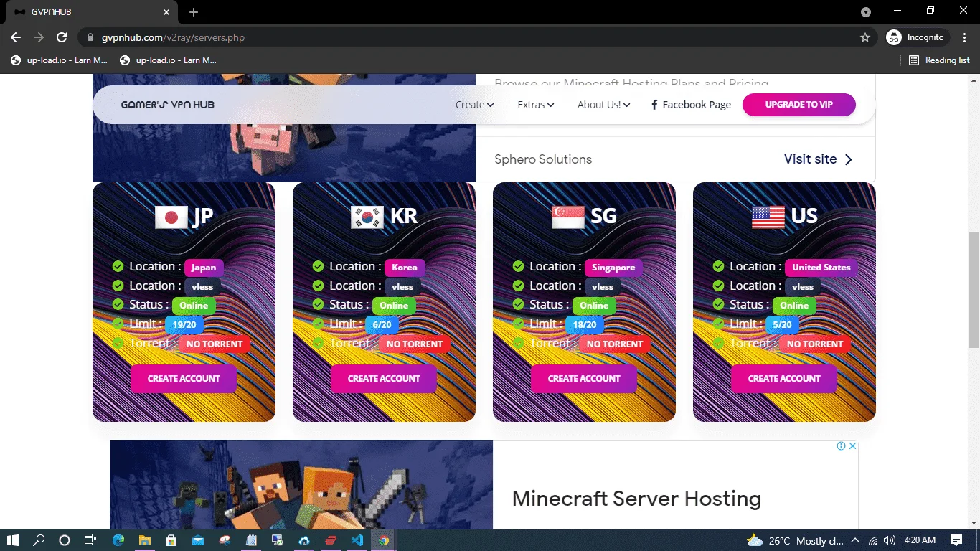980x551 pixels.
Task: Open Microsoft Store from the taskbar
Action: pyautogui.click(x=171, y=540)
